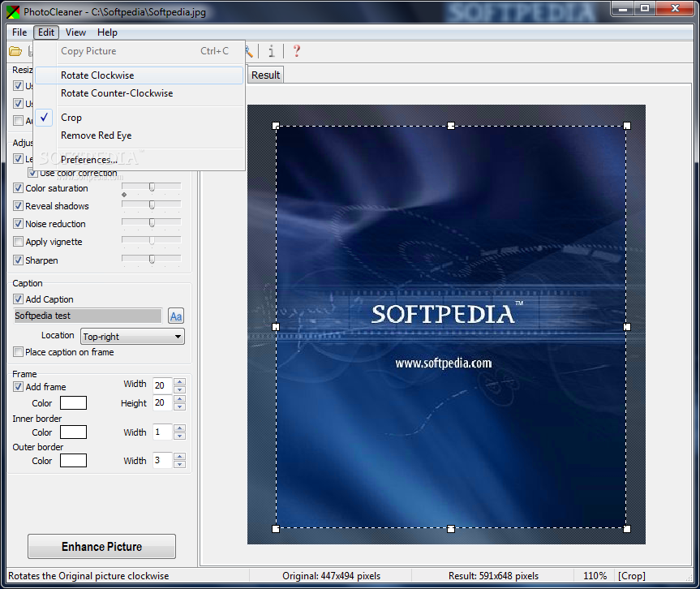Toggle Use color correction checkbox

click(32, 173)
